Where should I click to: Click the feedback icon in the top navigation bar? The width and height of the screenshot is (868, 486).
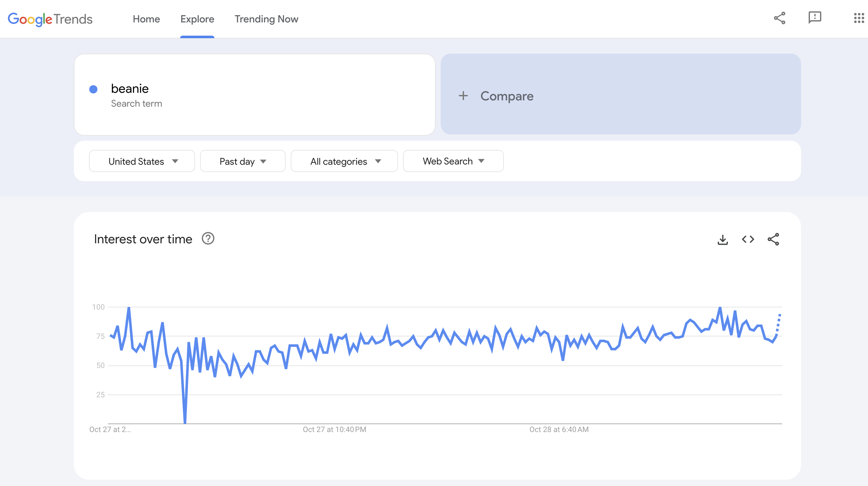pos(813,17)
